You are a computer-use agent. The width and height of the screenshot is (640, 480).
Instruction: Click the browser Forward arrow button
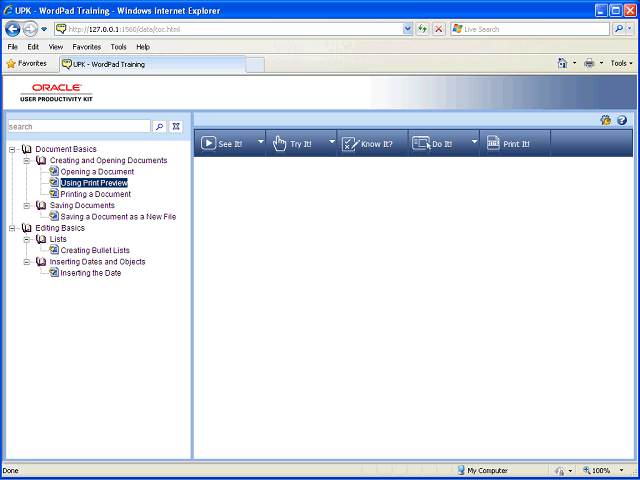[30, 29]
